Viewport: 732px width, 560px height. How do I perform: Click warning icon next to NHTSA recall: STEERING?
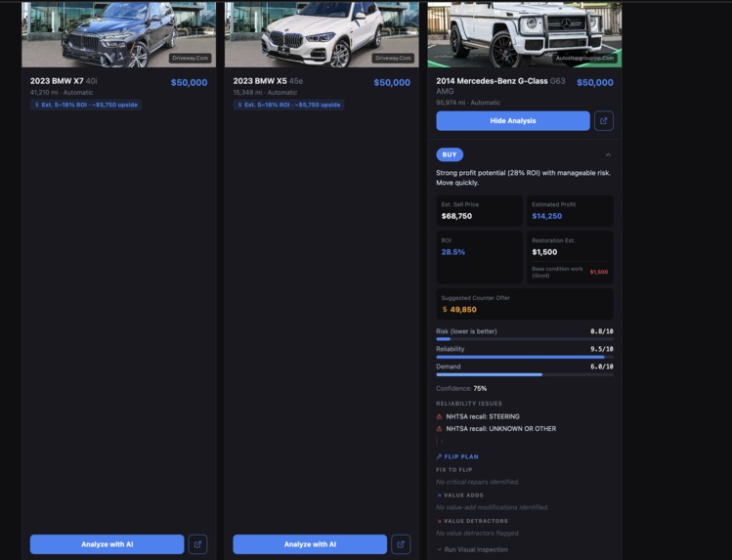click(x=439, y=416)
